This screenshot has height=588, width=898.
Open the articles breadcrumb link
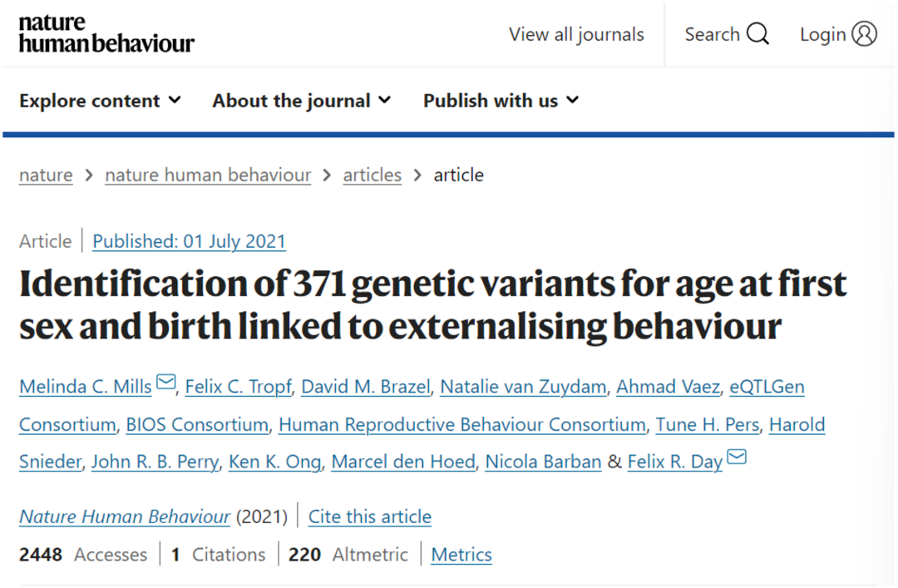[372, 175]
